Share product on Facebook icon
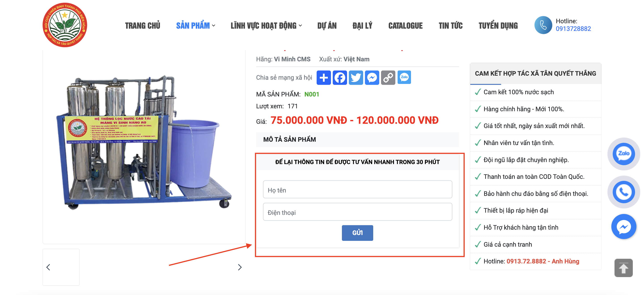The height and width of the screenshot is (295, 644). coord(339,78)
